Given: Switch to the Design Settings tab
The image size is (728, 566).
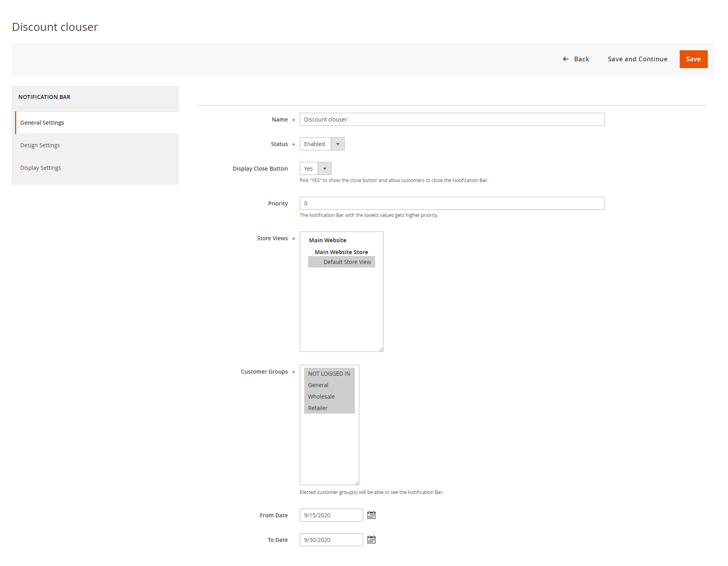Looking at the screenshot, I should click(40, 145).
